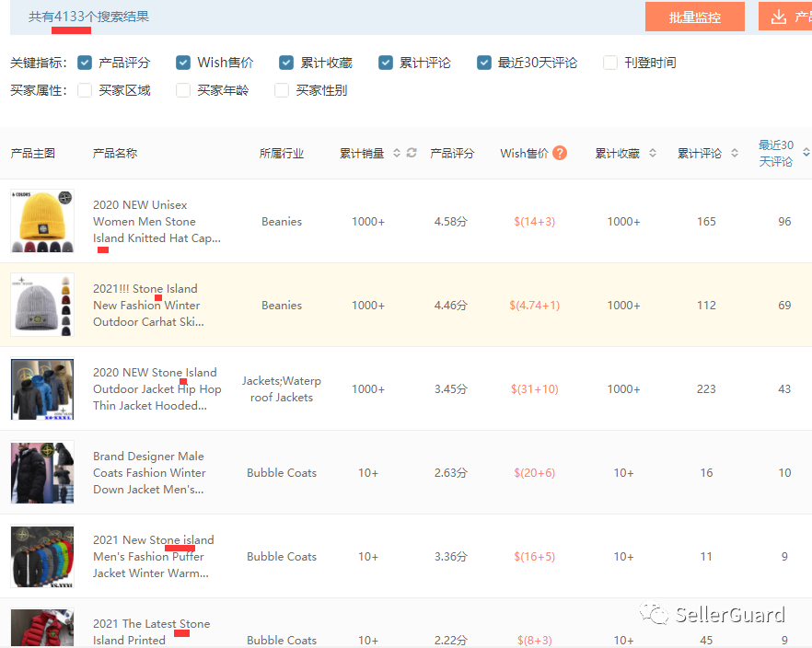The width and height of the screenshot is (812, 648).
Task: Sort by 累计销量 using sort arrows
Action: click(397, 153)
